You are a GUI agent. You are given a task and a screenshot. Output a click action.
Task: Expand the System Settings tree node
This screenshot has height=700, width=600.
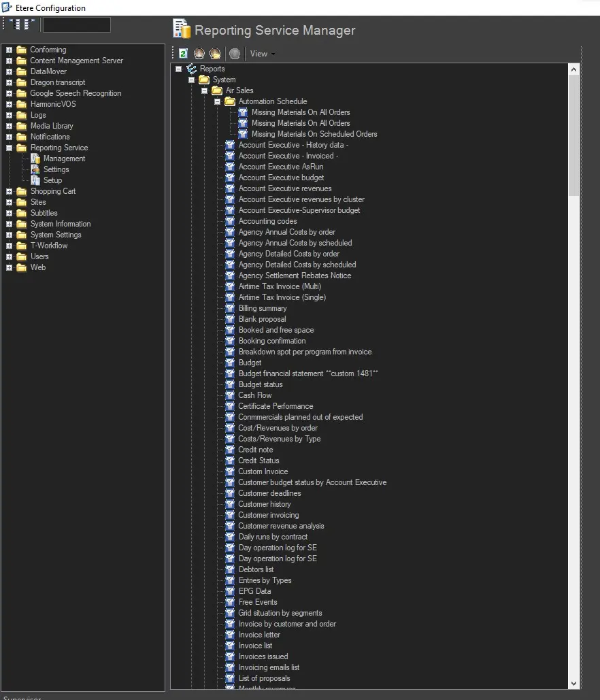(10, 235)
